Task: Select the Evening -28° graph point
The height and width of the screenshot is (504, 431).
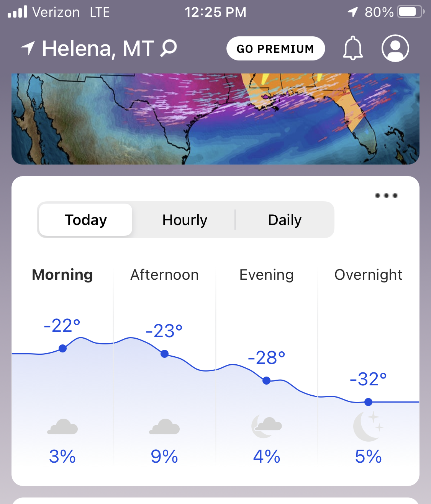Action: point(266,380)
